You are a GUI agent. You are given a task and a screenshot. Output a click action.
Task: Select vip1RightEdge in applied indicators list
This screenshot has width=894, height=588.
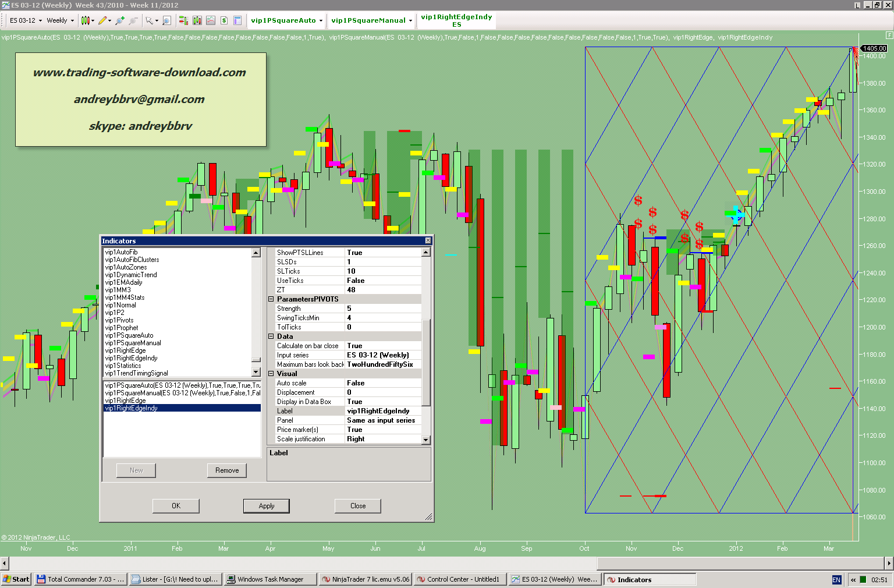[126, 401]
